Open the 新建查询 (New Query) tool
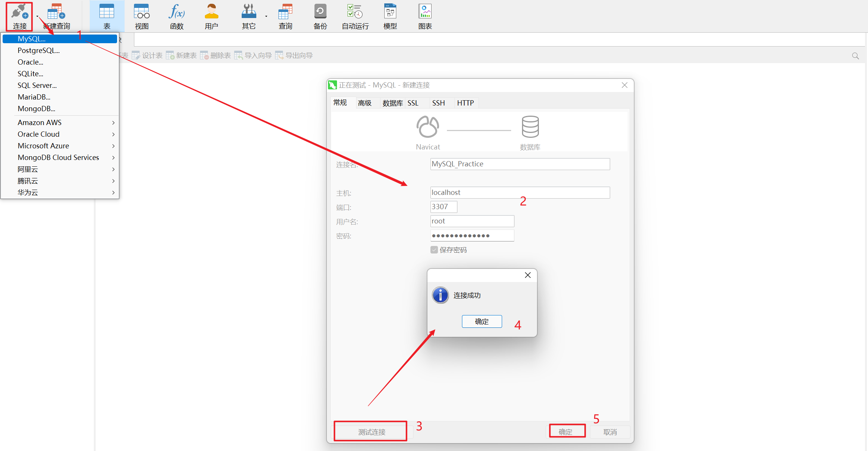Viewport: 868px width, 451px height. (x=57, y=17)
